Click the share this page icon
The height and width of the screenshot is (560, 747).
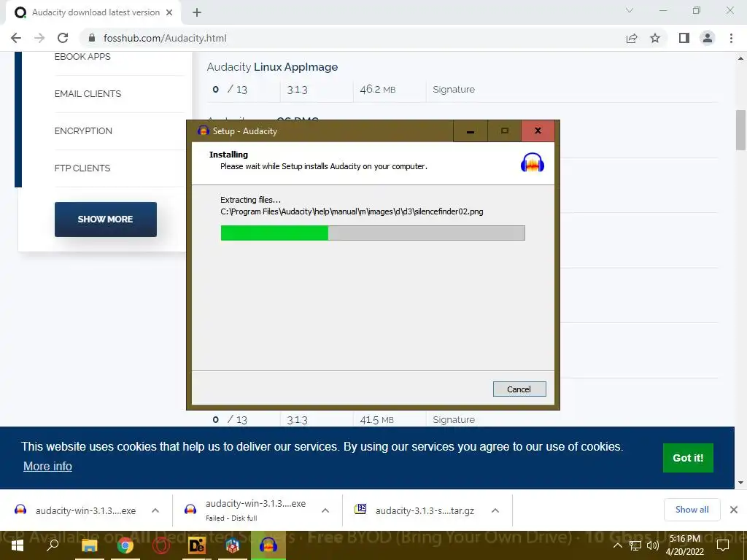[x=632, y=38]
